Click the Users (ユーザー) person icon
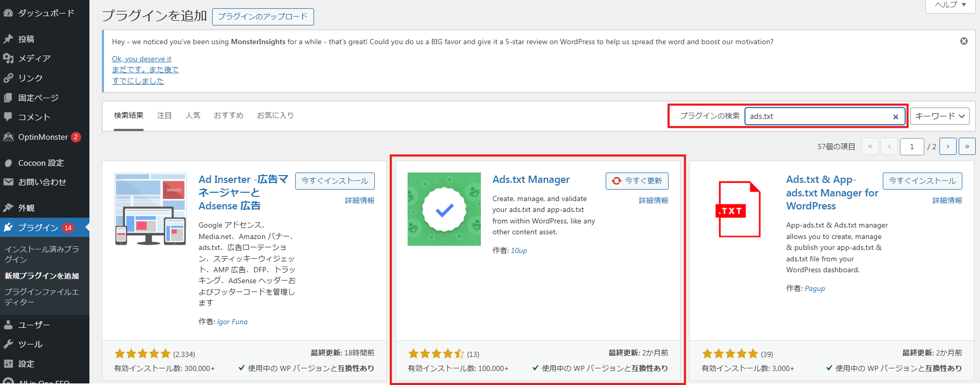Screen dimensions: 980x385 click(8, 325)
